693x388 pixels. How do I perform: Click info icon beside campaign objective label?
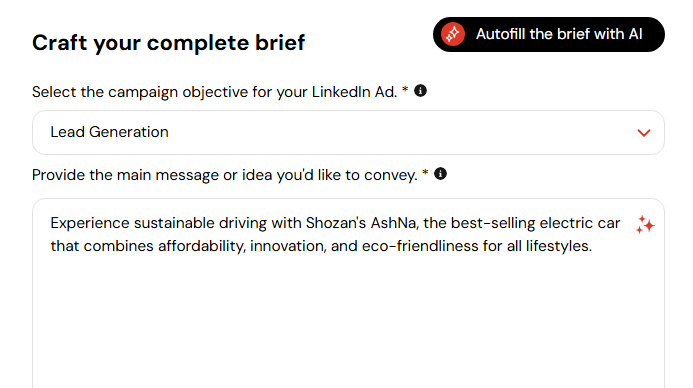point(420,91)
